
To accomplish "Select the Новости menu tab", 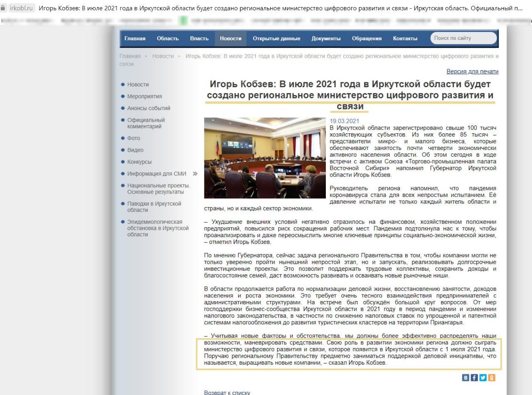I will 231,38.
